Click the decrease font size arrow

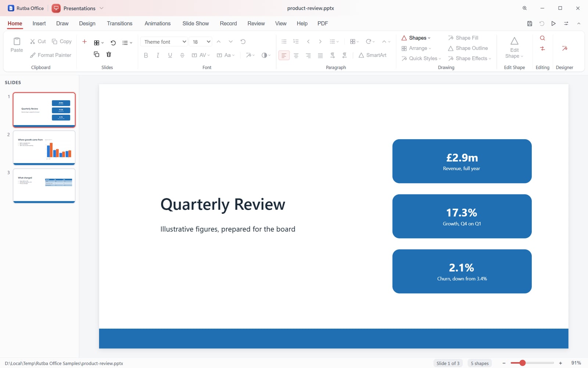pyautogui.click(x=230, y=42)
